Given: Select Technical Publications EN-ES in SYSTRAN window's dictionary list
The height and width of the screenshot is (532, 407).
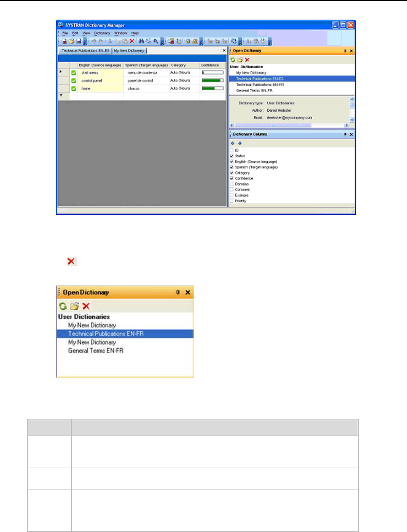Looking at the screenshot, I should coord(292,79).
